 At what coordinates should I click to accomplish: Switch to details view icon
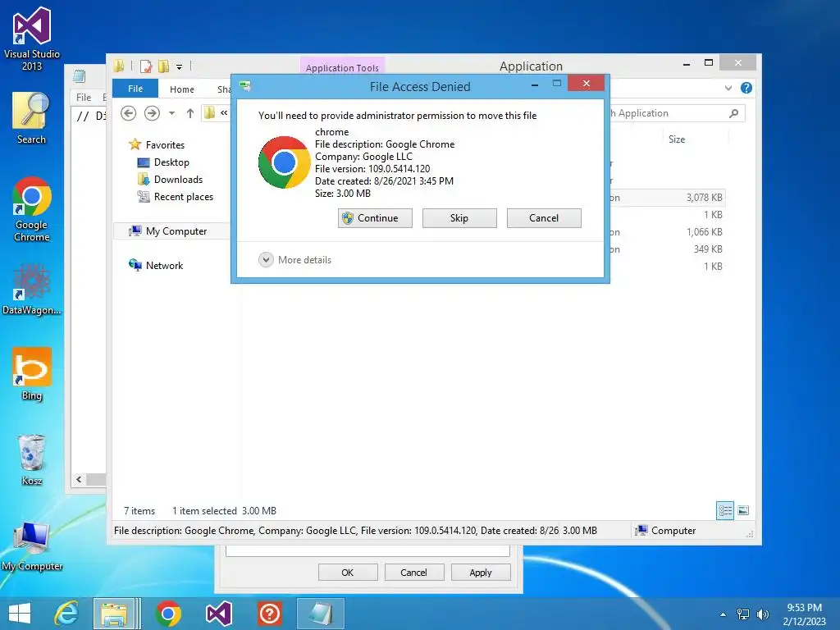click(x=725, y=510)
